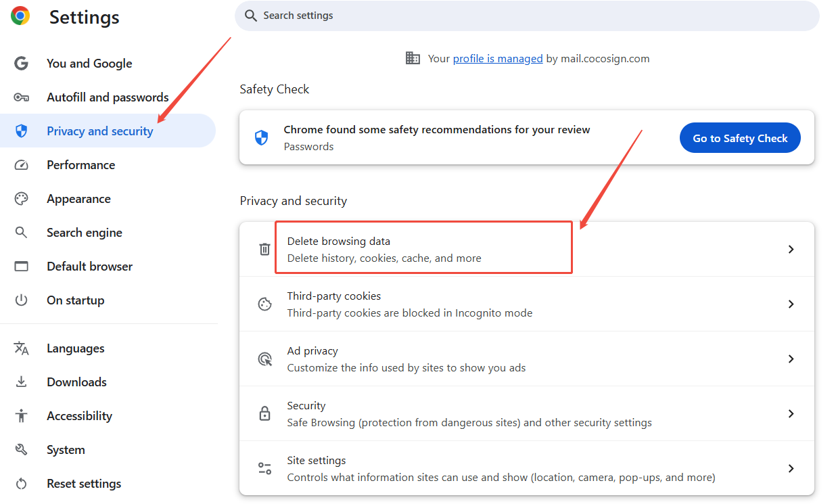Expand Third-party cookies with its arrow

coord(791,304)
